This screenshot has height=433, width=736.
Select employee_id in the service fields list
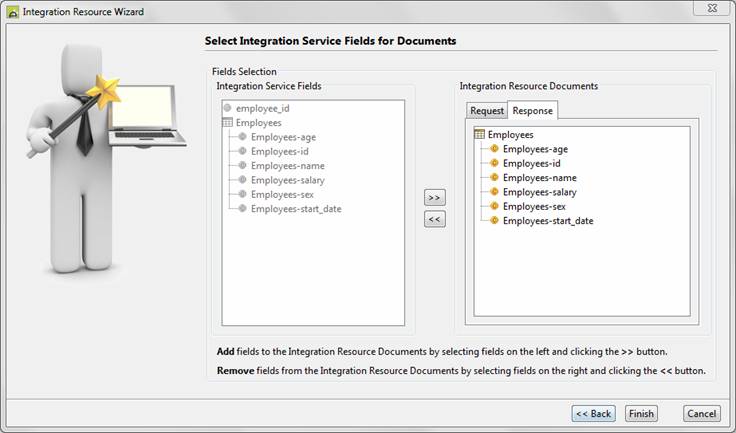(x=267, y=108)
